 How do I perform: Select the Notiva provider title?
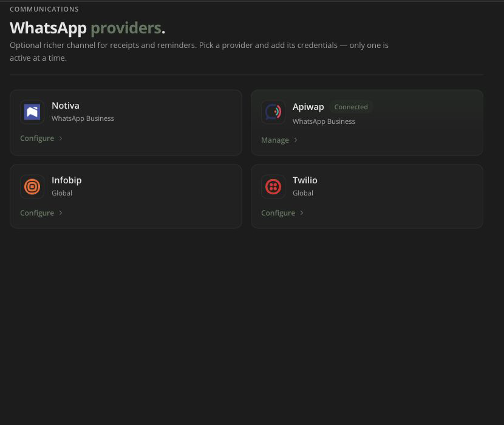66,106
